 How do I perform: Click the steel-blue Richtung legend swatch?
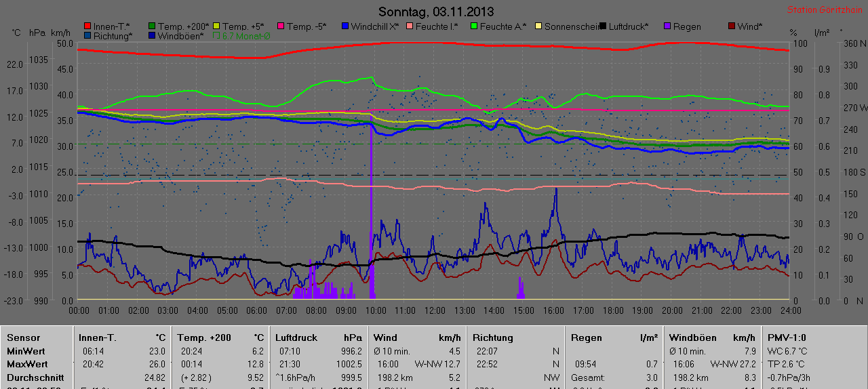point(86,35)
